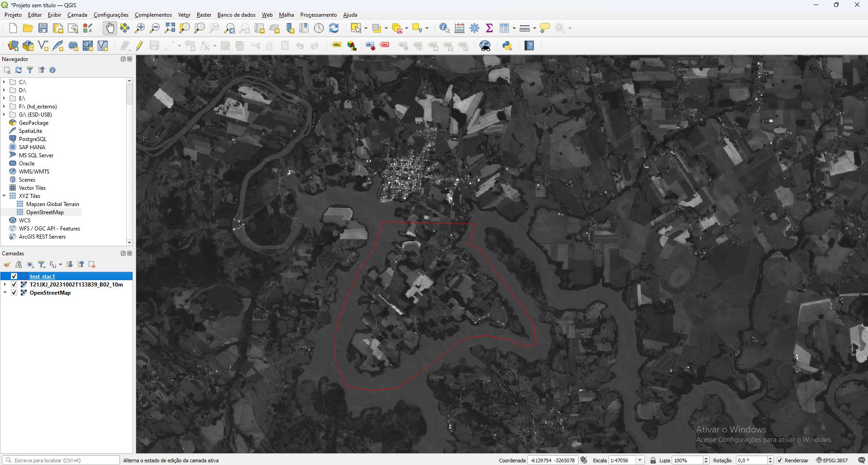Click the Coordenada input field
868x465 pixels.
(x=552, y=460)
